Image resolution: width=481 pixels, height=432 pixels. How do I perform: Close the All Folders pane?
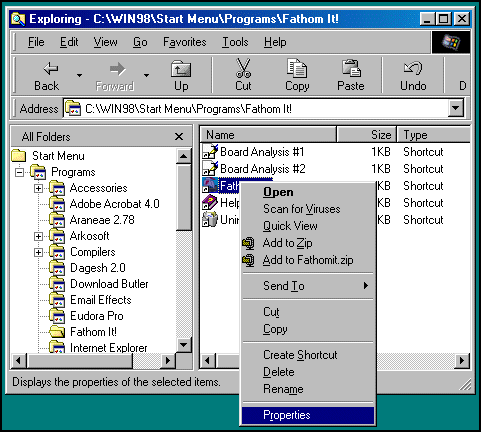pyautogui.click(x=179, y=136)
